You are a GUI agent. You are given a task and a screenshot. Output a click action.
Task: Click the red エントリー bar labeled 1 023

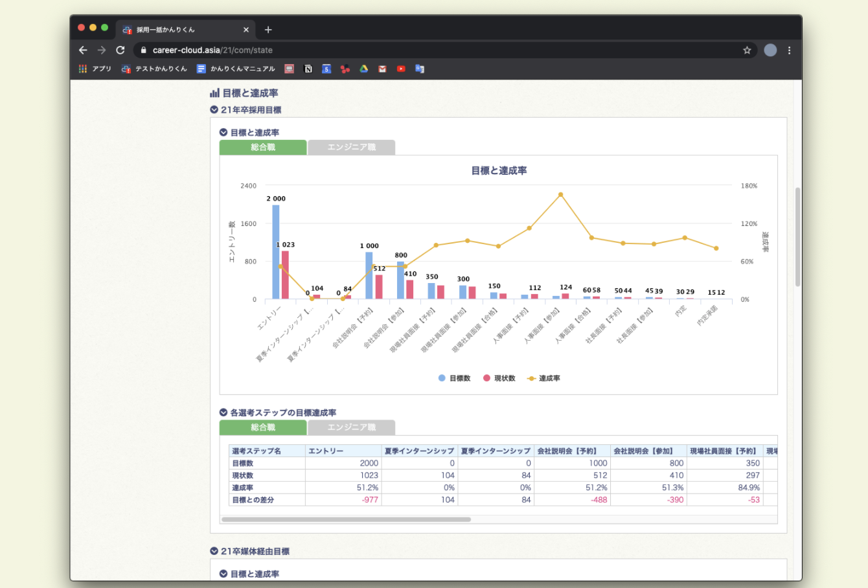click(285, 275)
